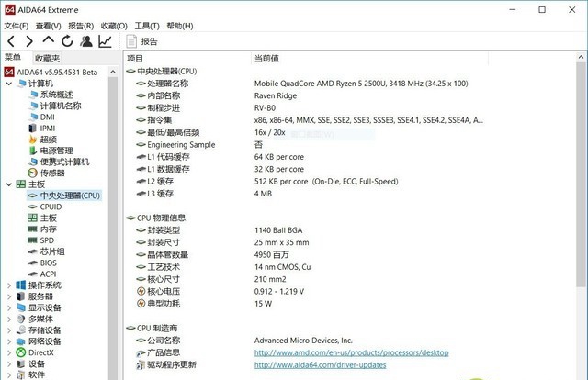Screen dimensions: 588x380
Task: Switch to the 收藏夹 favorites tab
Action: 47,58
